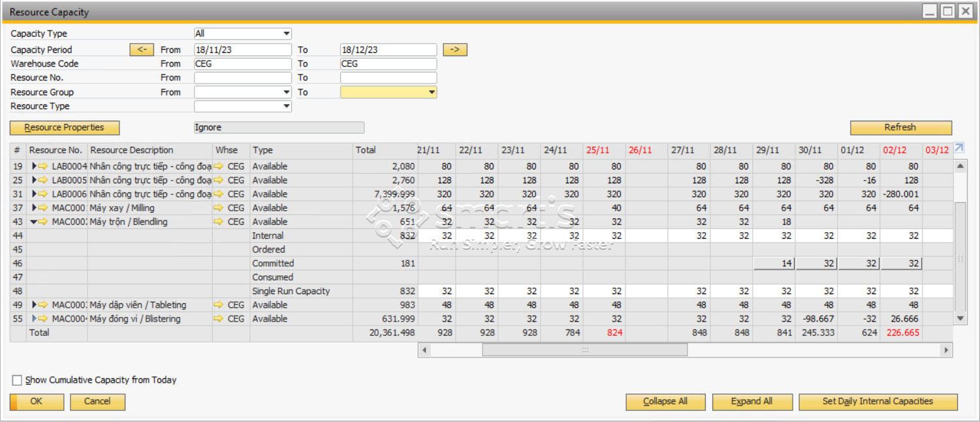This screenshot has width=980, height=422.
Task: Click the horizontal scrollbar thumb under the grid
Action: [584, 350]
